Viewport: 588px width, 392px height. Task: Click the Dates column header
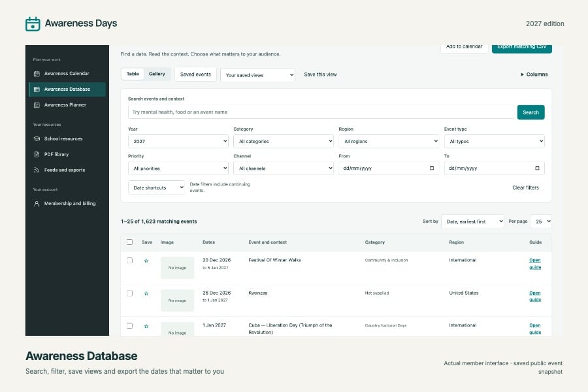(x=209, y=242)
